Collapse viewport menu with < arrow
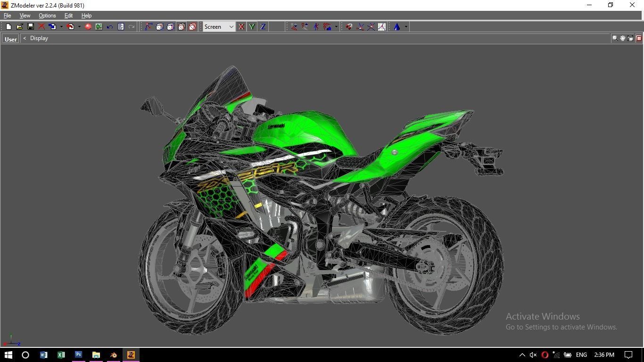The height and width of the screenshot is (362, 644). (x=25, y=38)
